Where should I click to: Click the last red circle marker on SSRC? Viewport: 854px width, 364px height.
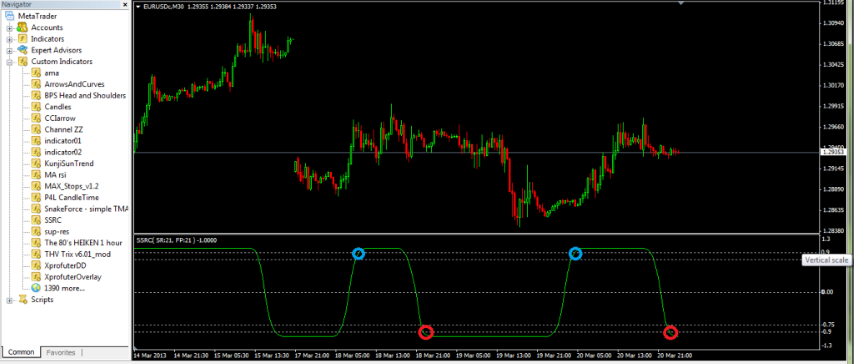[671, 332]
